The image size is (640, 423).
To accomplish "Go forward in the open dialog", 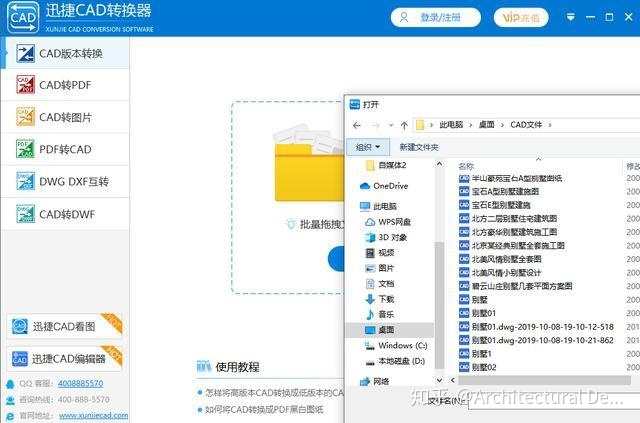I will 376,125.
